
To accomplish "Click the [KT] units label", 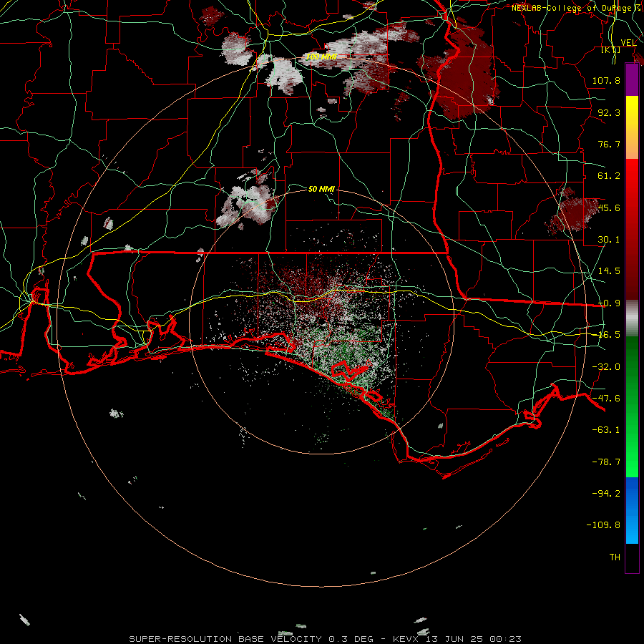I will tap(611, 50).
